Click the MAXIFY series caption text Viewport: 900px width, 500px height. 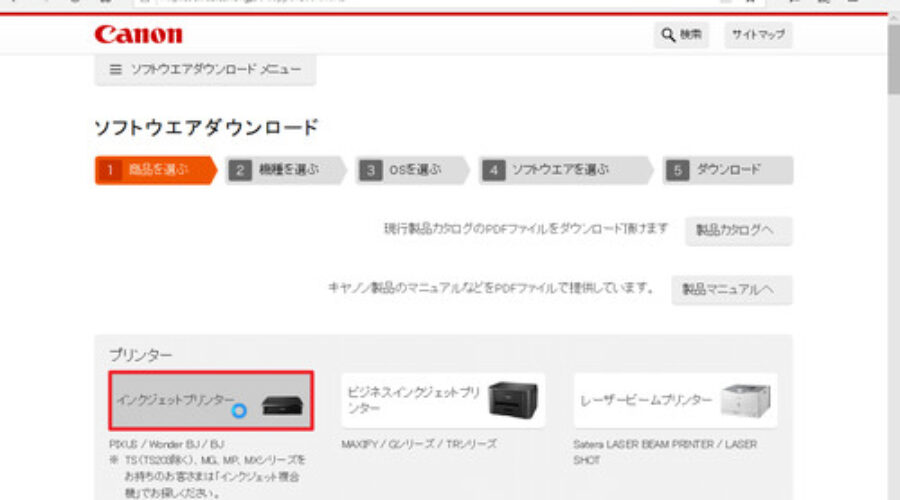click(x=419, y=444)
